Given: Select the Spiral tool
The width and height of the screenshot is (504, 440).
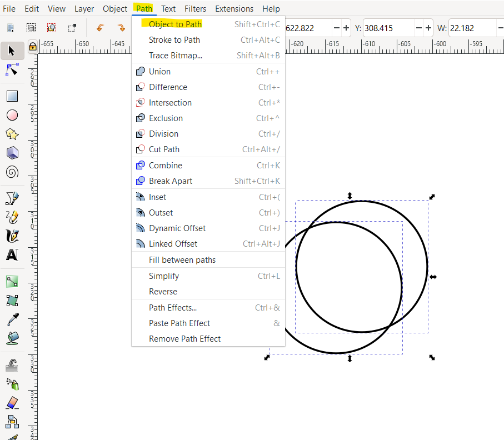Looking at the screenshot, I should click(12, 171).
